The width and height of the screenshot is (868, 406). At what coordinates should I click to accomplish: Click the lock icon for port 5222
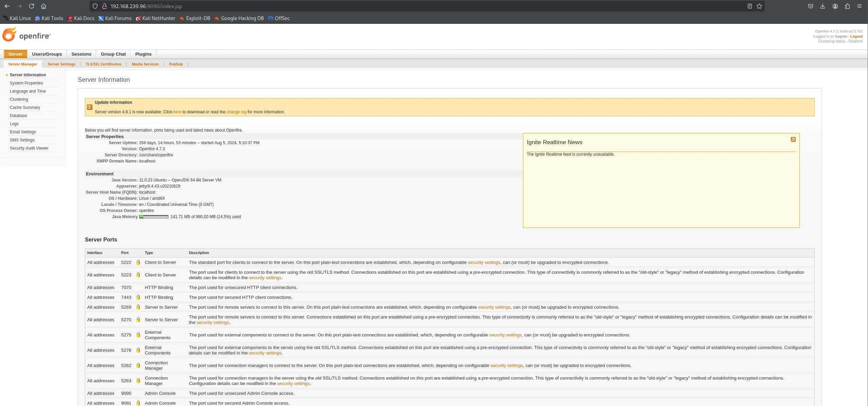pyautogui.click(x=138, y=262)
